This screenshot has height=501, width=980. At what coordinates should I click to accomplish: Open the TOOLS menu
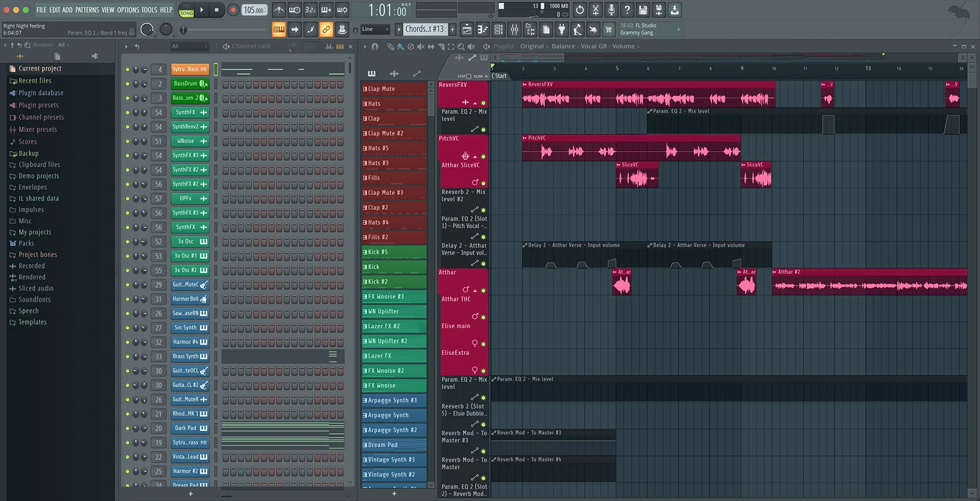point(149,10)
